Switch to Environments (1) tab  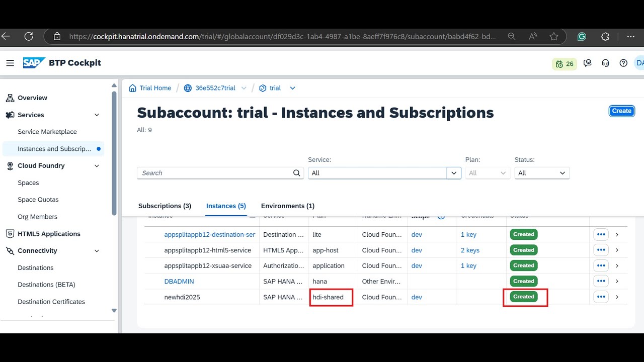[x=288, y=206]
